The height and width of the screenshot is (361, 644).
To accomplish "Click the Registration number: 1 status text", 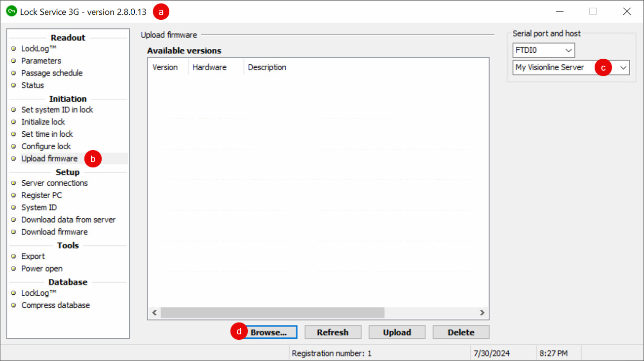I will coord(332,354).
